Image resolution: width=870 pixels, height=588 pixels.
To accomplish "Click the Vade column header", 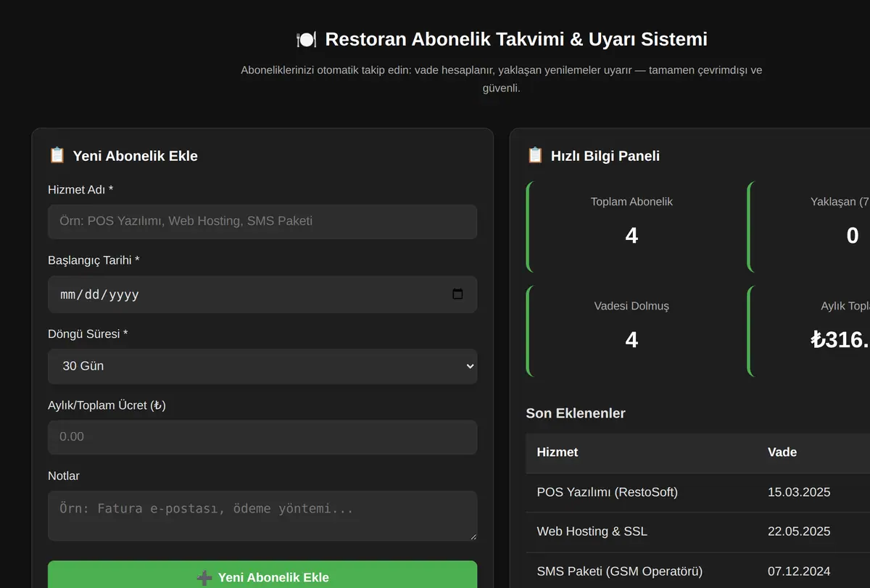I will [x=782, y=452].
